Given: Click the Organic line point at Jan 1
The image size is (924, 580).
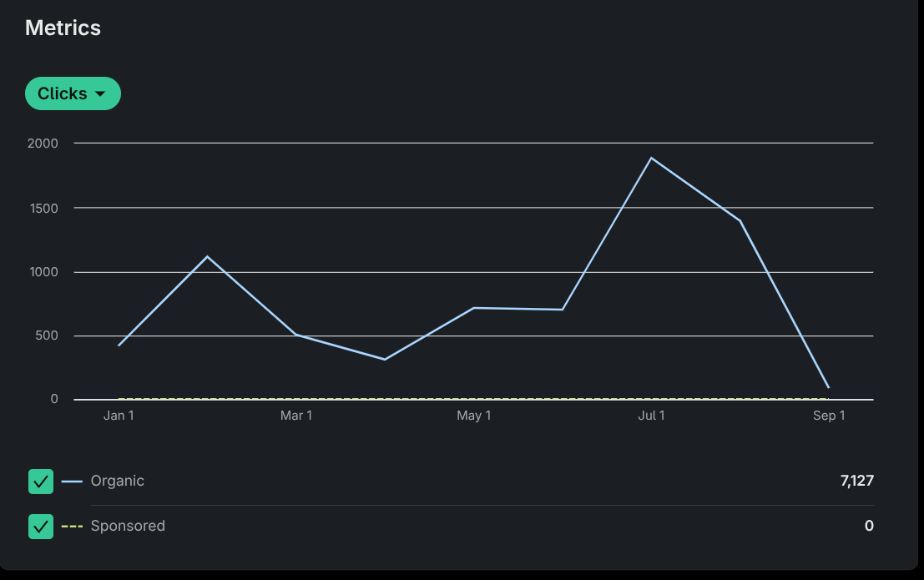Looking at the screenshot, I should (x=119, y=345).
